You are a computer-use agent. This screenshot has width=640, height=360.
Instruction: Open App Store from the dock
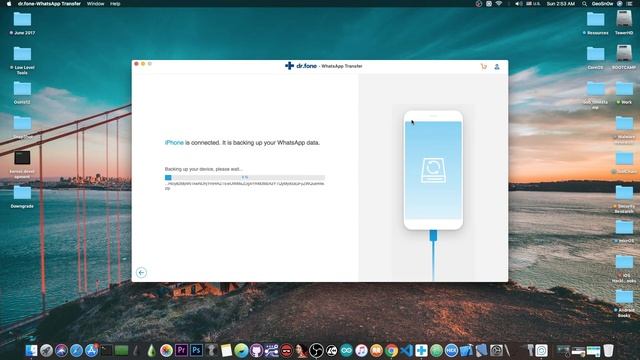click(91, 350)
